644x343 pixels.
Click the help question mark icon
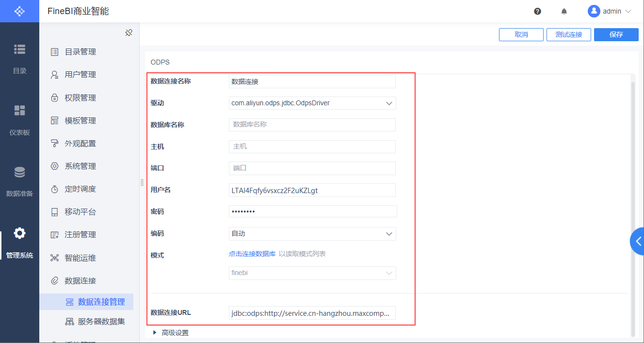coord(537,11)
